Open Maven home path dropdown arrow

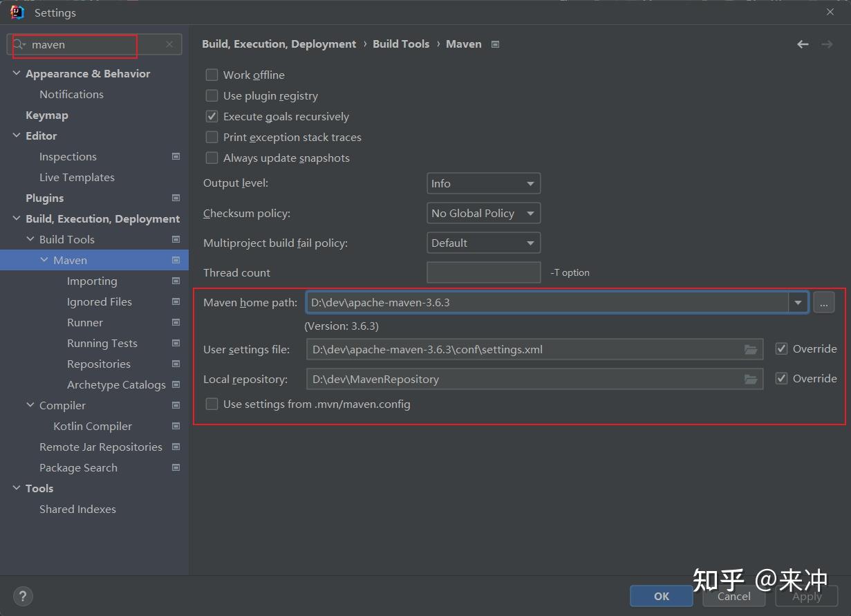pos(798,302)
